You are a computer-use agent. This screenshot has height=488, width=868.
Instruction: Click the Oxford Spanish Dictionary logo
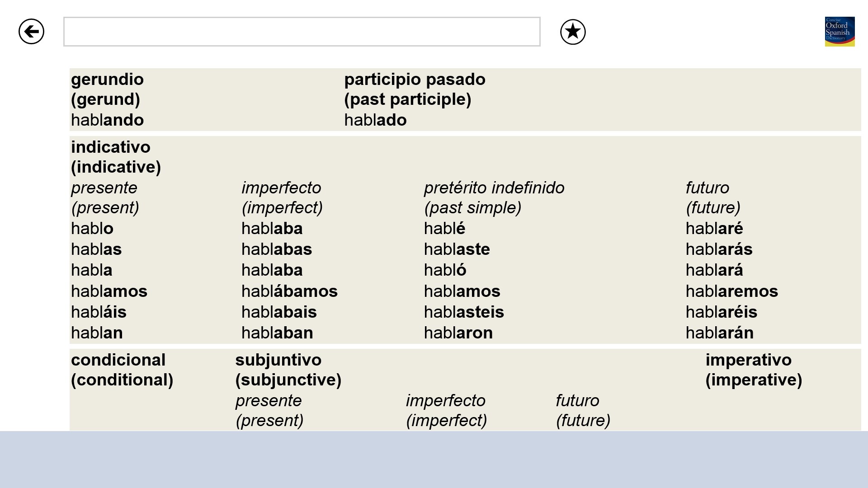click(840, 32)
